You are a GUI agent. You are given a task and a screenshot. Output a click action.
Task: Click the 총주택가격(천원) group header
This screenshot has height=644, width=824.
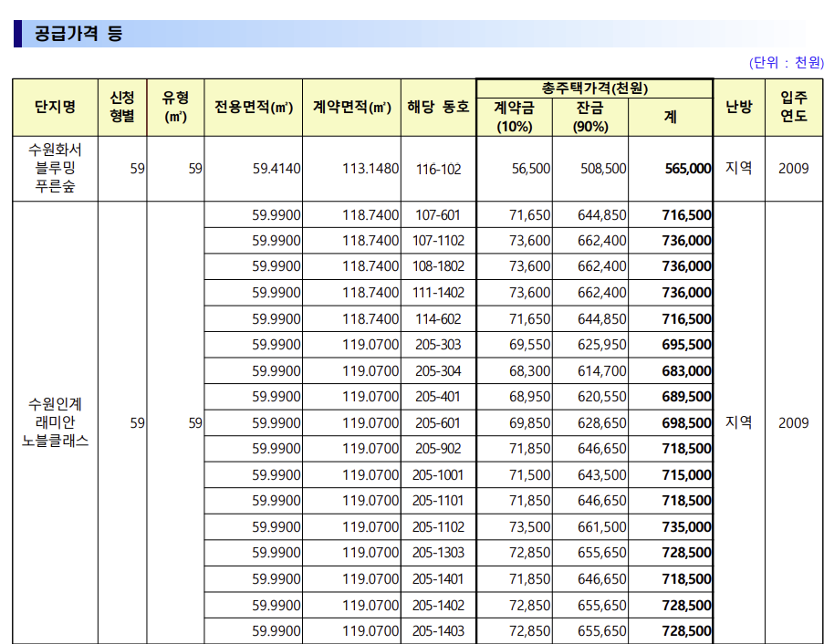point(594,88)
